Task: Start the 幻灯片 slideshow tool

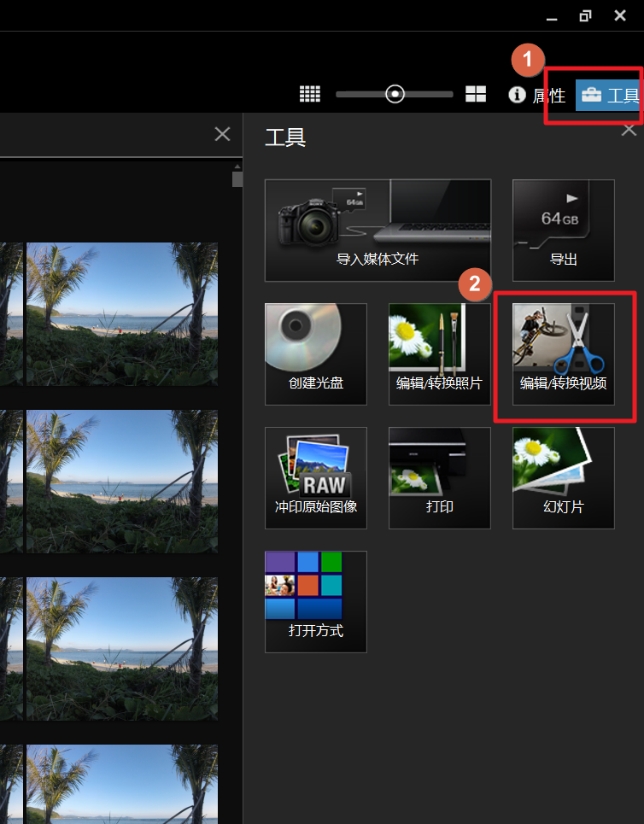Action: 563,477
